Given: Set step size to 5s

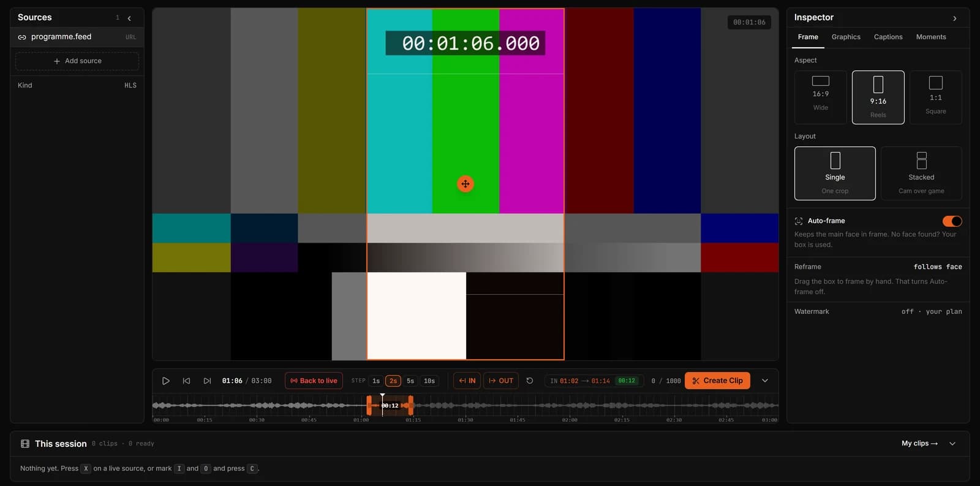Looking at the screenshot, I should point(410,381).
